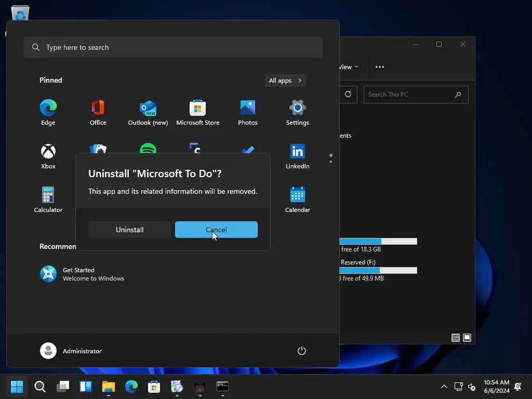Screen dimensions: 532x399
Task: Open File Explorer from taskbar
Action: click(x=109, y=387)
